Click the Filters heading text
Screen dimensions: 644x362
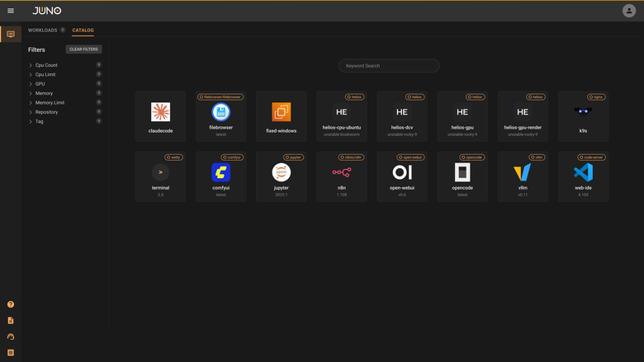tap(36, 49)
